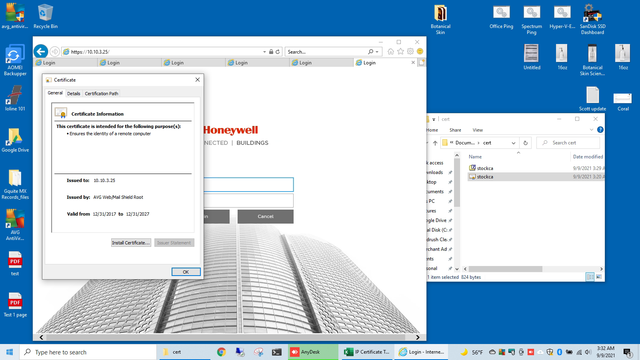Click OK in the Certificate dialog
The image size is (640, 360).
(186, 272)
